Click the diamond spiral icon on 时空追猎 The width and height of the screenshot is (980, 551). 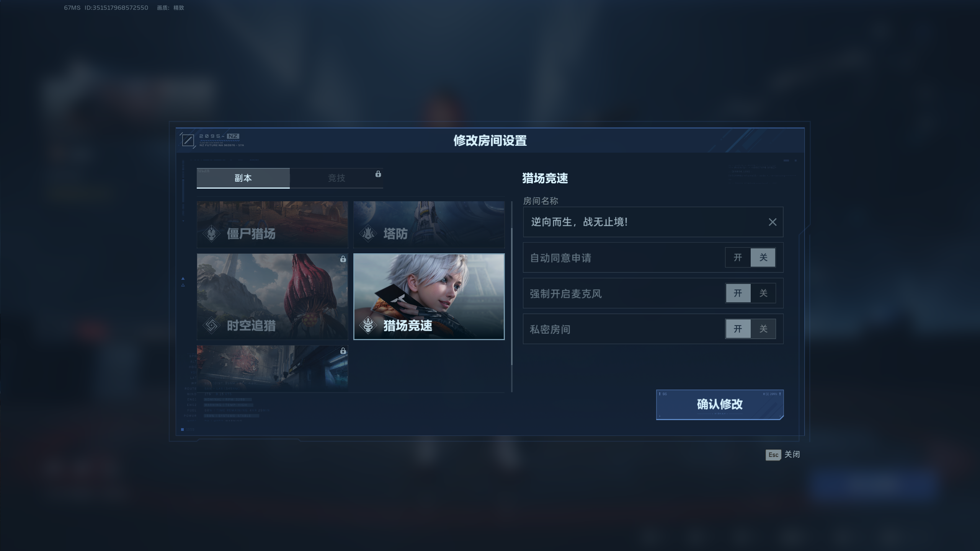pos(211,325)
